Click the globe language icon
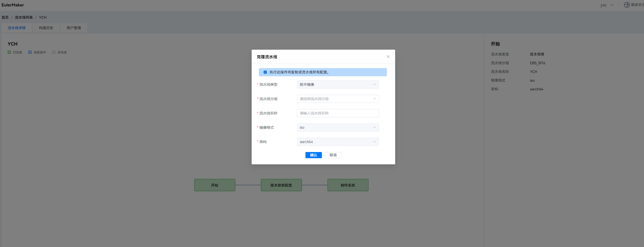This screenshot has width=644, height=247. tap(627, 5)
